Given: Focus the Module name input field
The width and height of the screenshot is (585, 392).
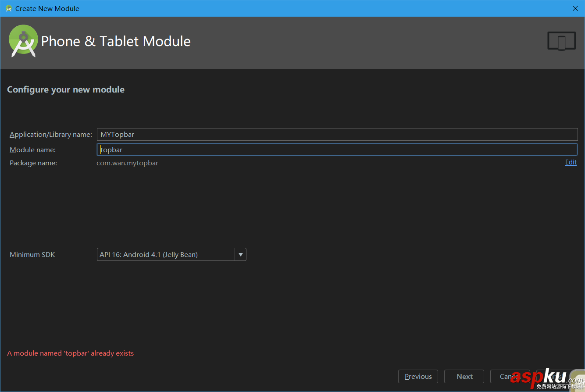Looking at the screenshot, I should pos(337,150).
